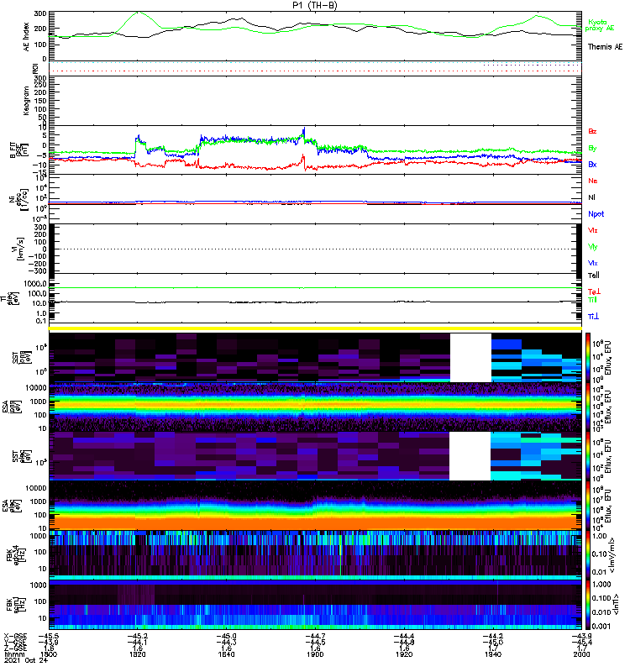Screen dimensions: 630x672
Task: Click the X-GSE value '-45.2'
Action: pos(137,636)
